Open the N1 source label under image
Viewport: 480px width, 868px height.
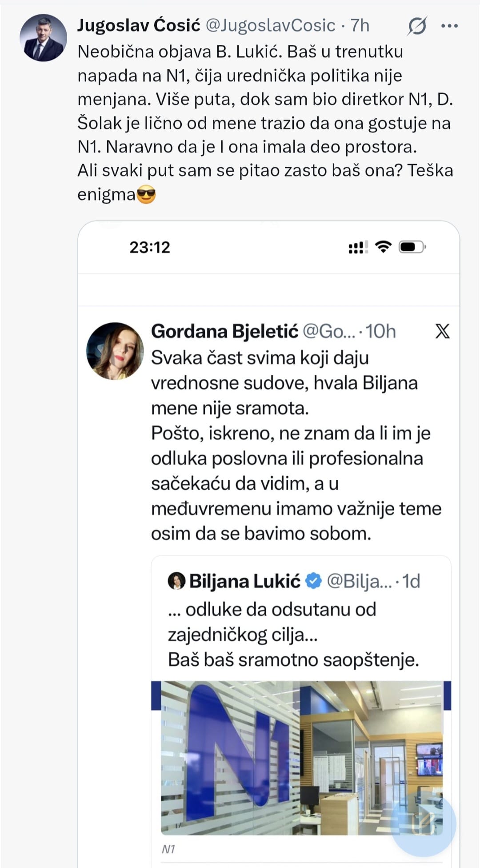(x=168, y=849)
